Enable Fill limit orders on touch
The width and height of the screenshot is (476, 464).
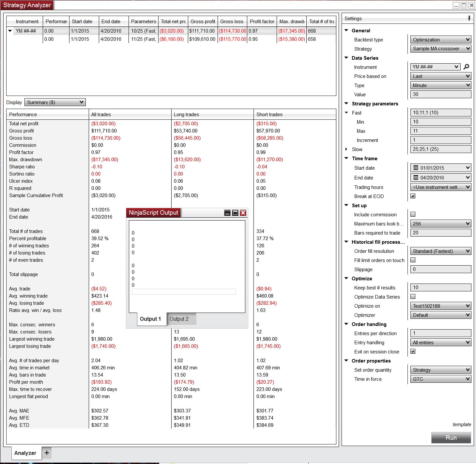(x=413, y=260)
